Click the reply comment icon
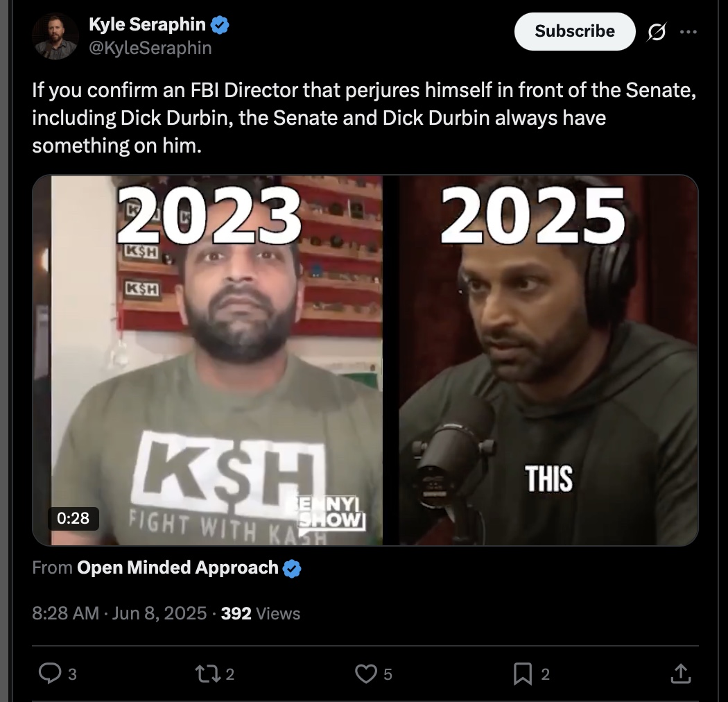 (50, 674)
